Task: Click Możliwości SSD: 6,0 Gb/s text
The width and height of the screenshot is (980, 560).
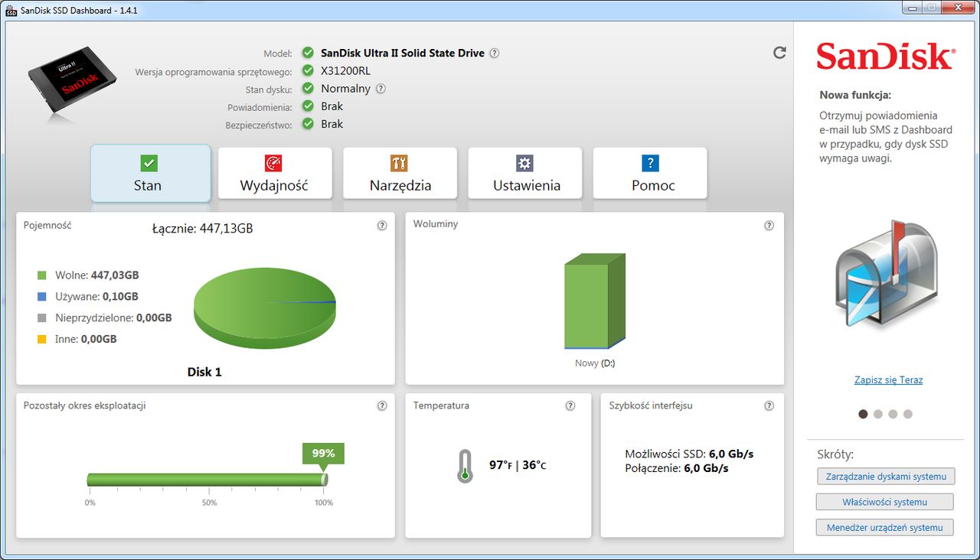Action: 690,454
